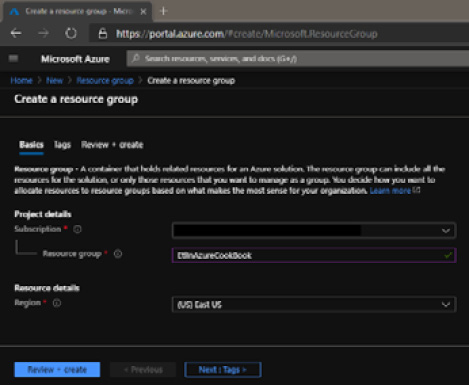Click the Region label
The image size is (469, 385).
pyautogui.click(x=27, y=303)
